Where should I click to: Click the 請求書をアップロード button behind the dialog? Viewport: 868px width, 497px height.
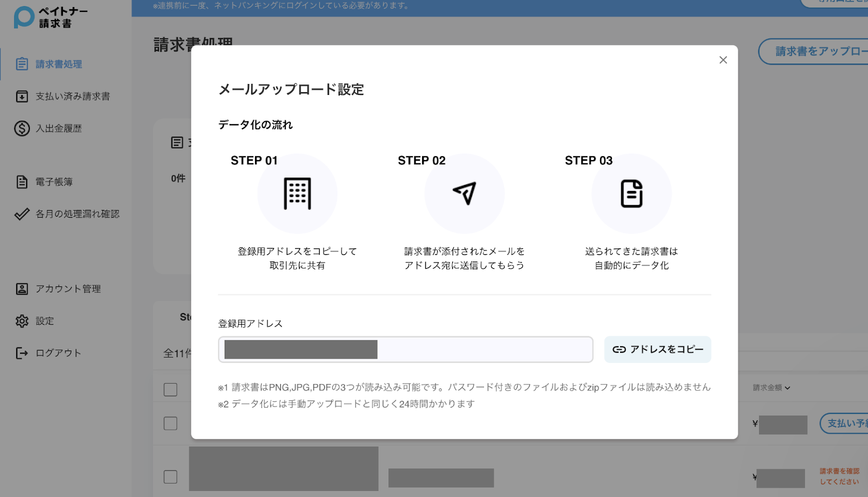pos(813,52)
